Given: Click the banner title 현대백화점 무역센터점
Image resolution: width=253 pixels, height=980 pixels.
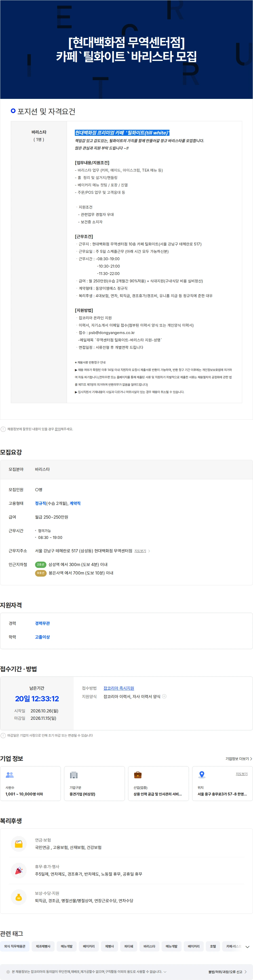Looking at the screenshot, I should (126, 42).
